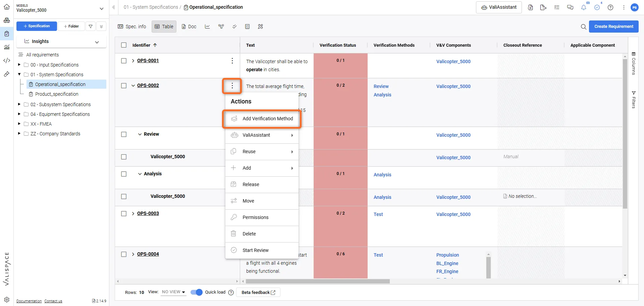Check checkbox of Valicopter_5000 under Review
Viewport: 644px width, 306px height.
click(x=124, y=157)
